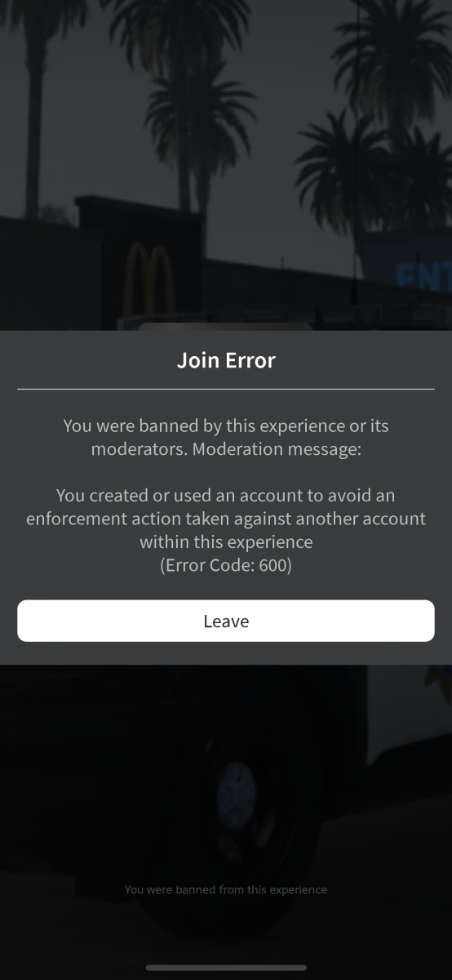Click the Leave button

click(x=226, y=621)
